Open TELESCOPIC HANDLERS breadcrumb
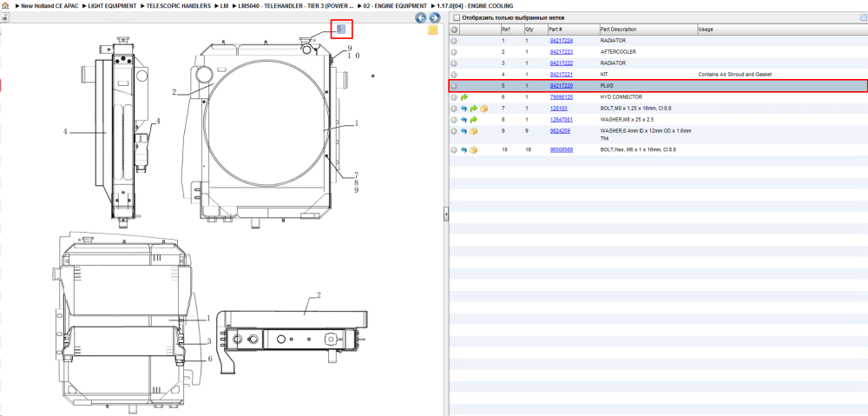The image size is (868, 416). (178, 5)
